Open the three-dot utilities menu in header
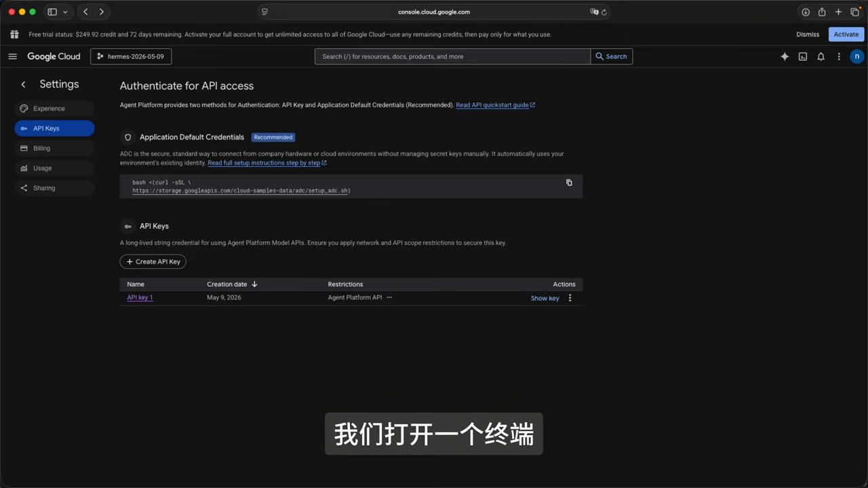This screenshot has width=868, height=488. click(839, 56)
